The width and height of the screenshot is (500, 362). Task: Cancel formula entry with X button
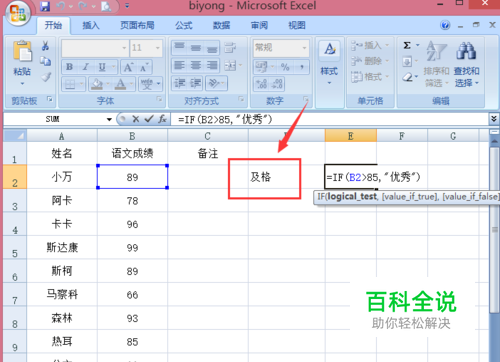(x=135, y=119)
